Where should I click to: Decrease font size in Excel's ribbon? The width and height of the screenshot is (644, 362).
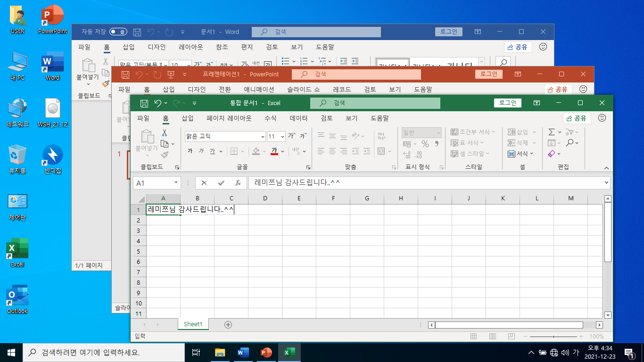[x=303, y=136]
